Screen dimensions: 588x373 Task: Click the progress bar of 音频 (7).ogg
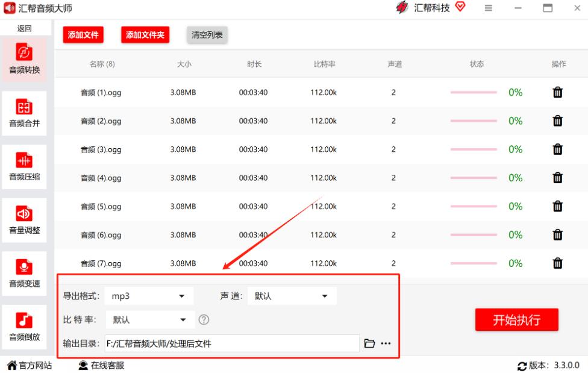(x=474, y=263)
